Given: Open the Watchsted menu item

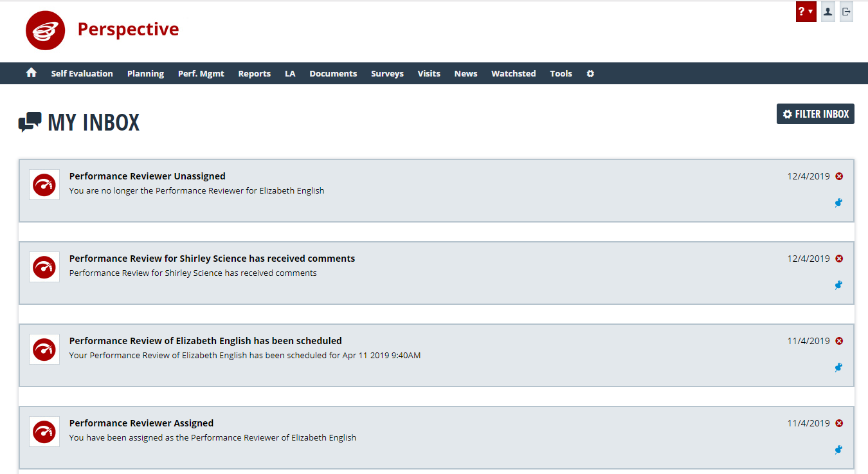Looking at the screenshot, I should (513, 74).
